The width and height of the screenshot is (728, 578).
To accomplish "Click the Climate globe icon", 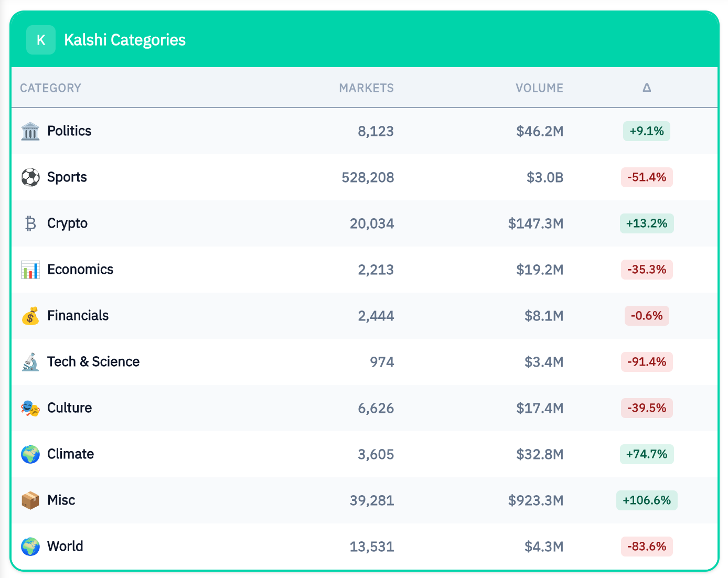I will [30, 454].
